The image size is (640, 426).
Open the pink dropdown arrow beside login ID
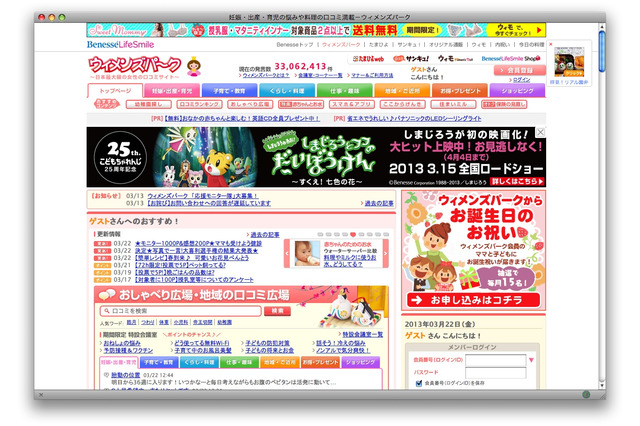point(531,360)
